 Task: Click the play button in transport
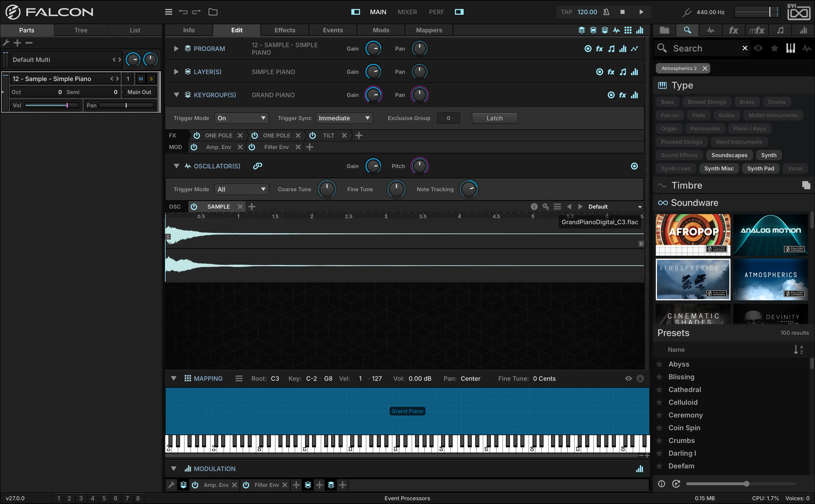pos(641,12)
